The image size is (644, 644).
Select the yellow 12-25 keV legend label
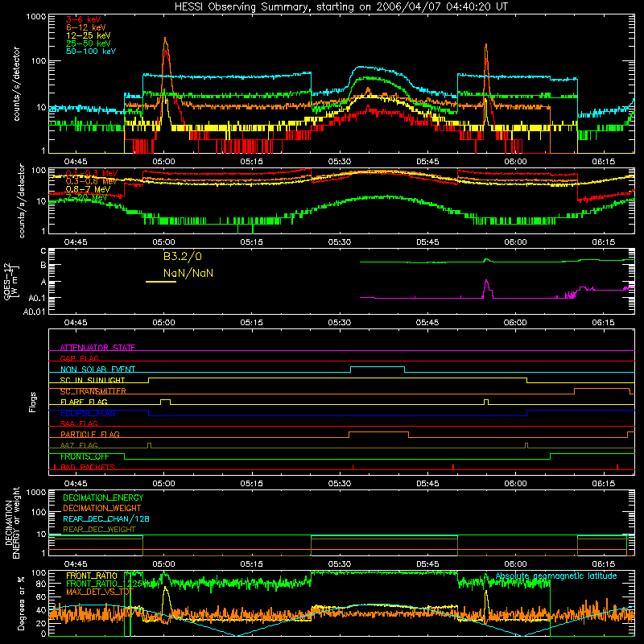coord(89,35)
